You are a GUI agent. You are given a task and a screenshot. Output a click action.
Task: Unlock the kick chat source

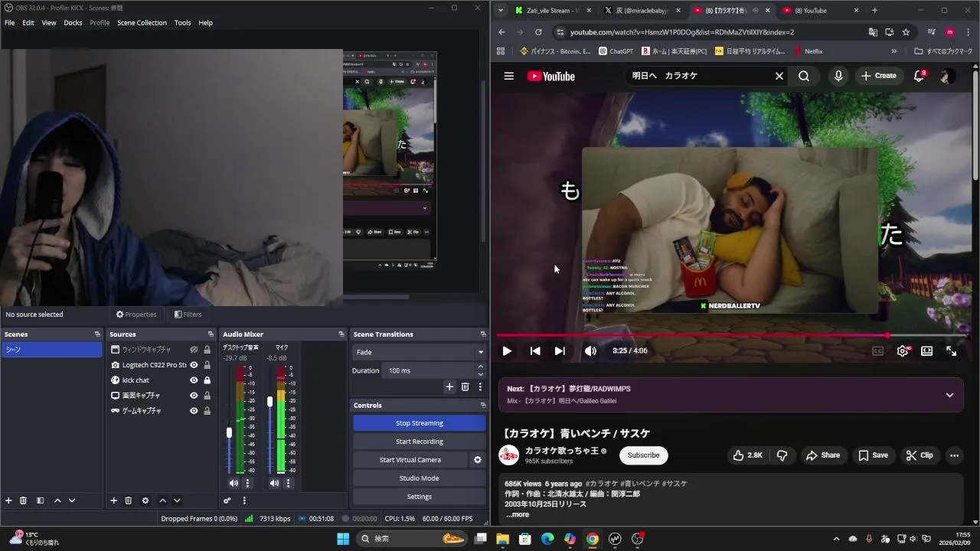point(207,380)
